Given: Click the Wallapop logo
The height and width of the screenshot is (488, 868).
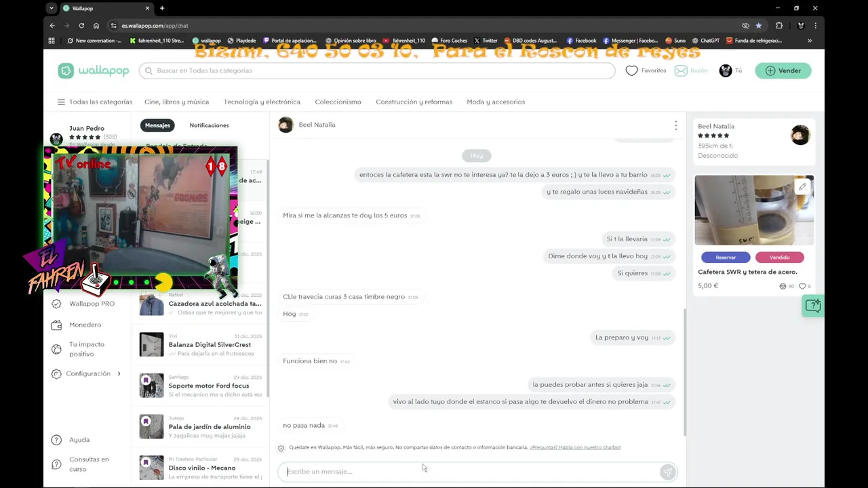Looking at the screenshot, I should (93, 70).
